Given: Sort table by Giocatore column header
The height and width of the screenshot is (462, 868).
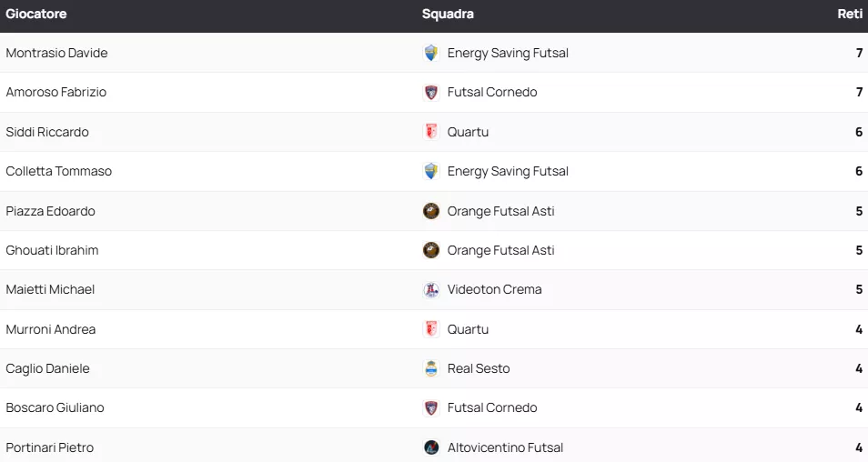Looking at the screenshot, I should pos(36,15).
